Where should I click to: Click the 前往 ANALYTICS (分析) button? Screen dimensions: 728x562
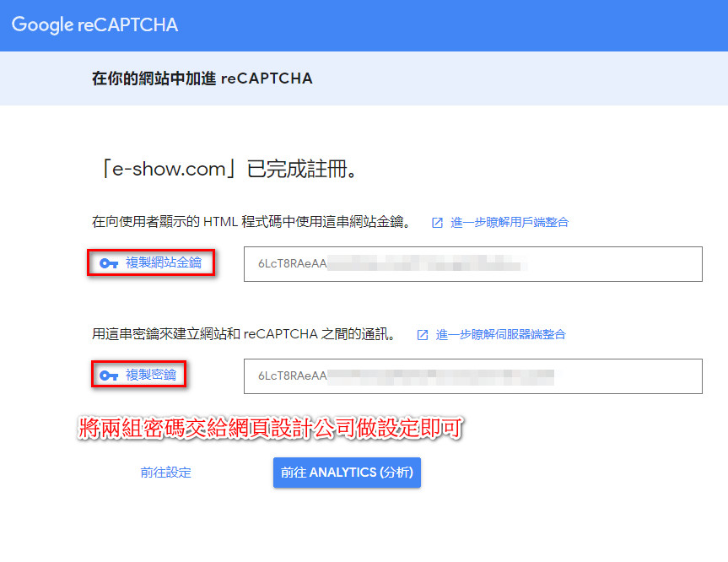click(x=347, y=473)
